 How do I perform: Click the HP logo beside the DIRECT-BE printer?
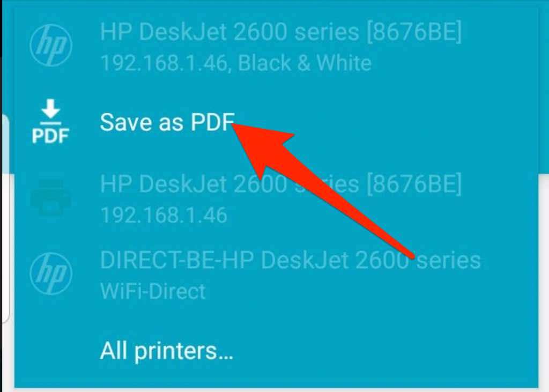point(51,273)
